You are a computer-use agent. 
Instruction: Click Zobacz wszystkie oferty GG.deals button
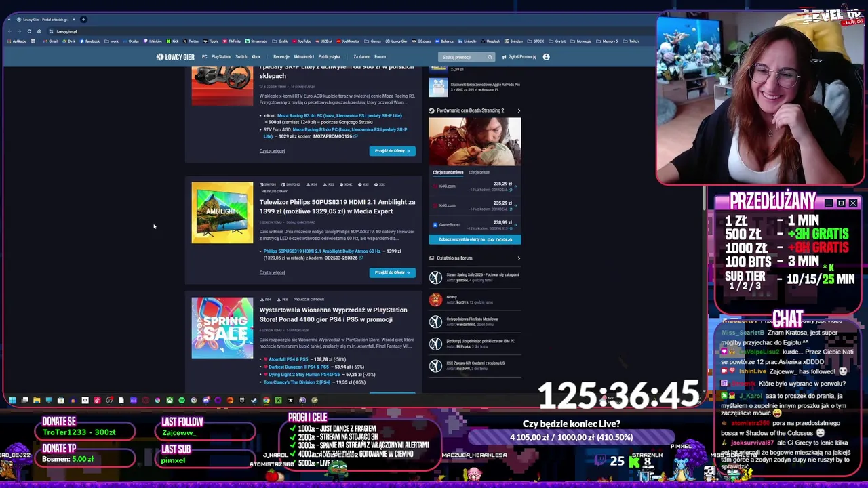pos(475,239)
